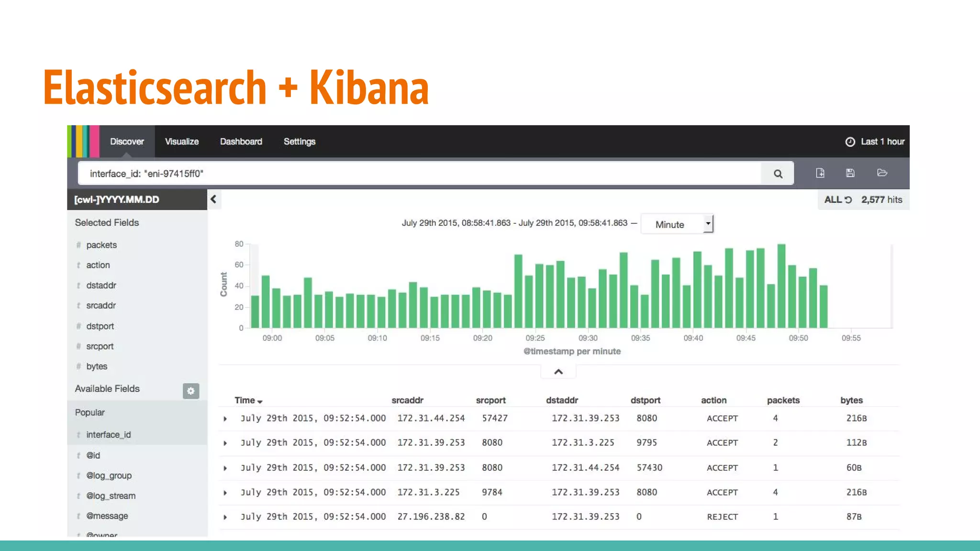
Task: Select the [cwl-]YYYY.MM.DD index pattern
Action: coord(137,199)
